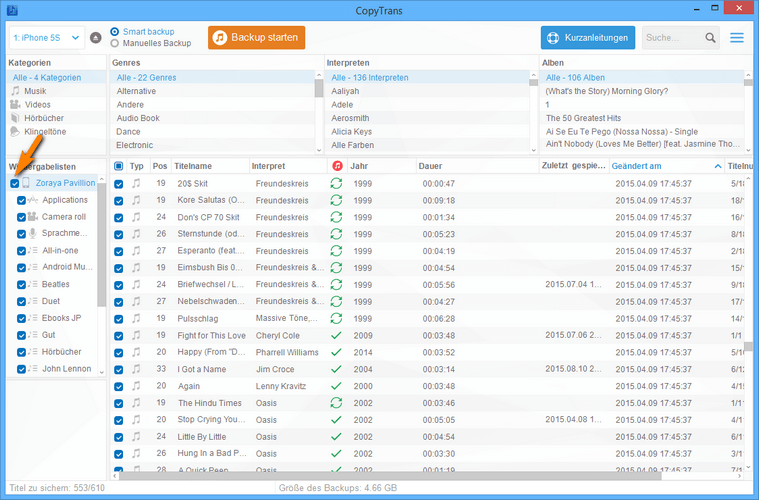Click music note type icon for Happy row
759x500 pixels.
(137, 352)
